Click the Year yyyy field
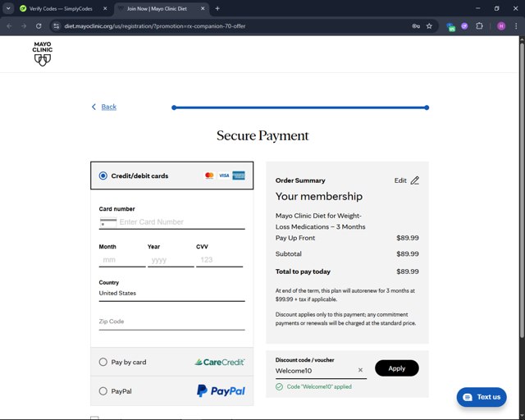Viewport: 525px width, 420px height. [x=171, y=260]
